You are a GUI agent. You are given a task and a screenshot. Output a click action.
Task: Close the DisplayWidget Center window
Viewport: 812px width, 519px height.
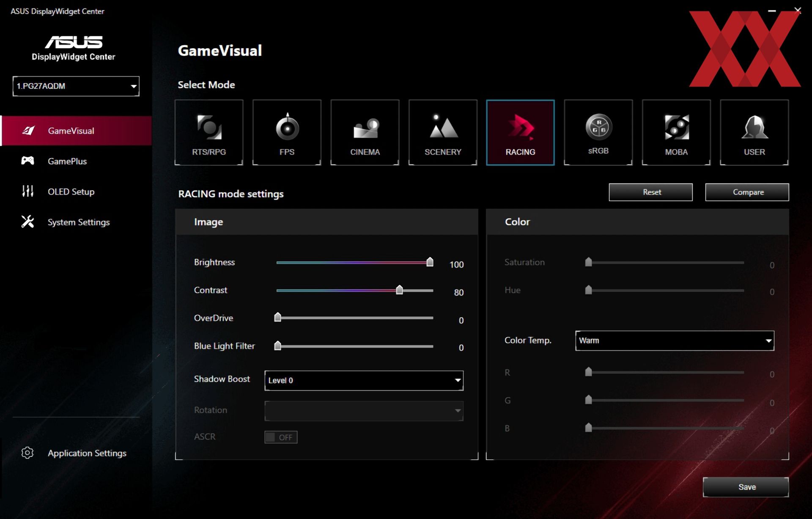coord(798,11)
